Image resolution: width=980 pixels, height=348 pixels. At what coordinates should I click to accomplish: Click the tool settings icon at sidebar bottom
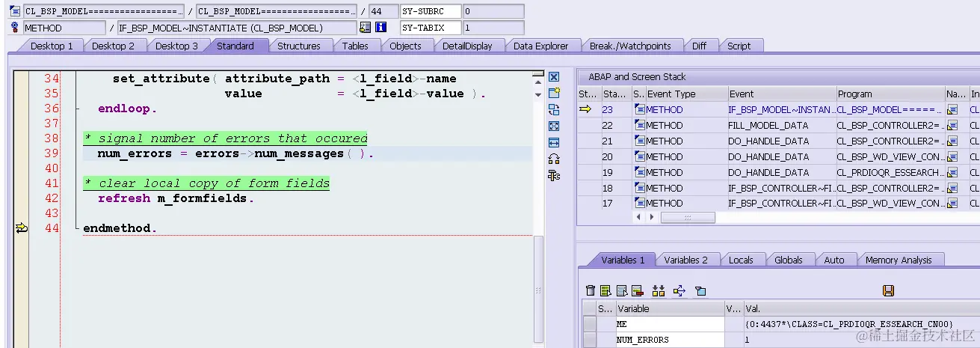[x=554, y=175]
